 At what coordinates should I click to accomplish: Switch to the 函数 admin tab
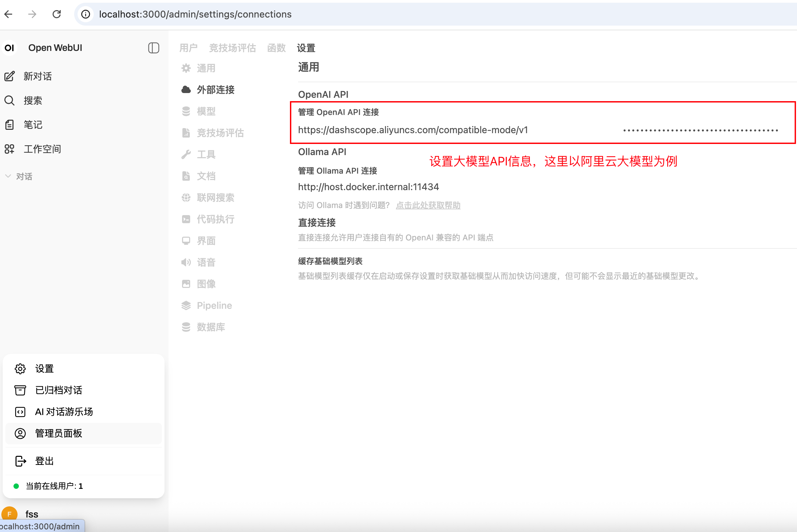click(276, 48)
